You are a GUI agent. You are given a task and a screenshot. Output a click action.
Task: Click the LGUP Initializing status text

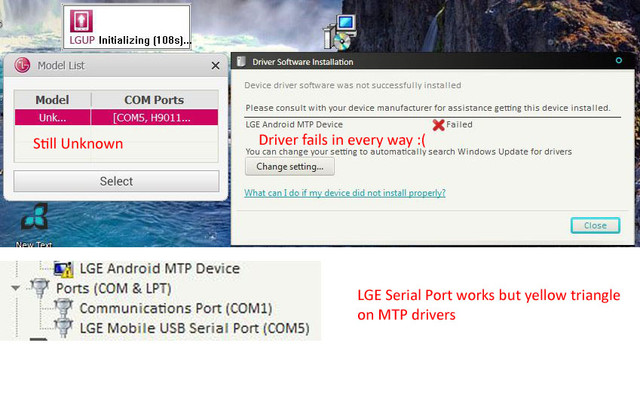(145, 40)
